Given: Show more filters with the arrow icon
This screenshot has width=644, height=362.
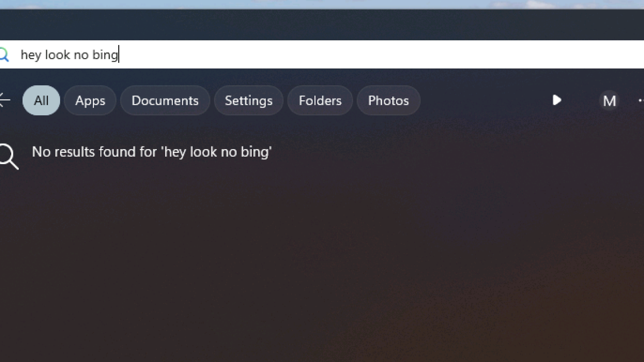Looking at the screenshot, I should point(557,100).
